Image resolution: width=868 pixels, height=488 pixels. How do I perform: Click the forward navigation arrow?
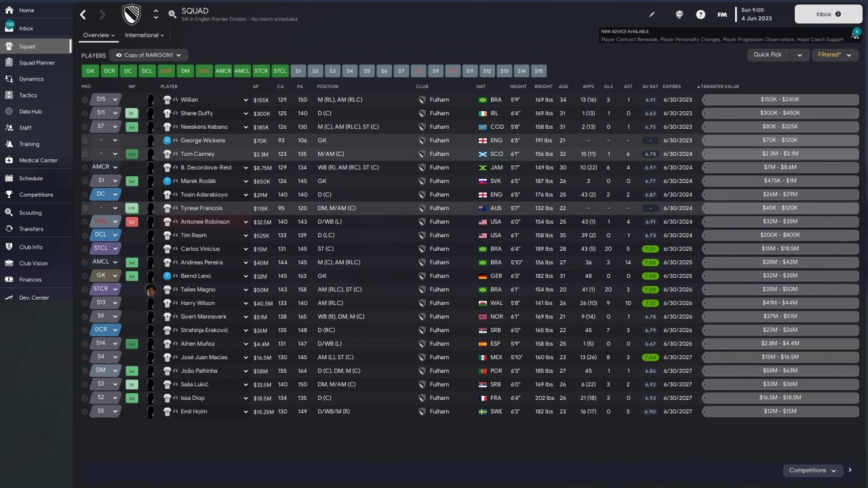[102, 14]
